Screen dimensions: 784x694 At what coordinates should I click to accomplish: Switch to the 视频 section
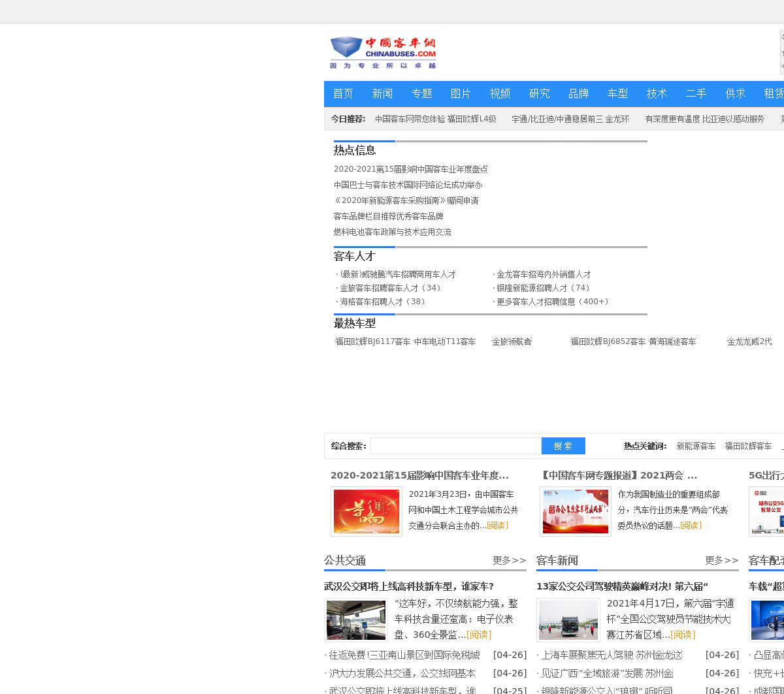(500, 93)
